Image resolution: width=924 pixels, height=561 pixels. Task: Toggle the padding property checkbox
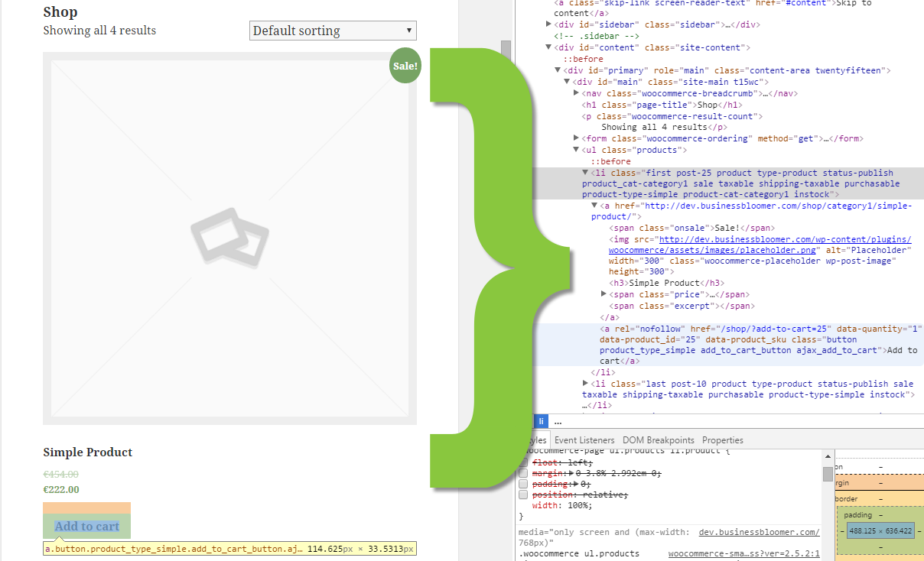pos(523,484)
